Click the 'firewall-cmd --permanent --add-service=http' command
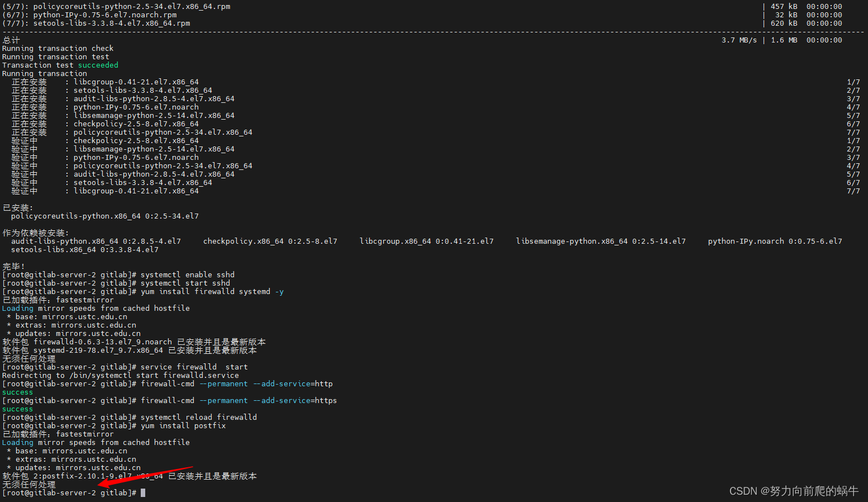The width and height of the screenshot is (868, 502). click(237, 384)
